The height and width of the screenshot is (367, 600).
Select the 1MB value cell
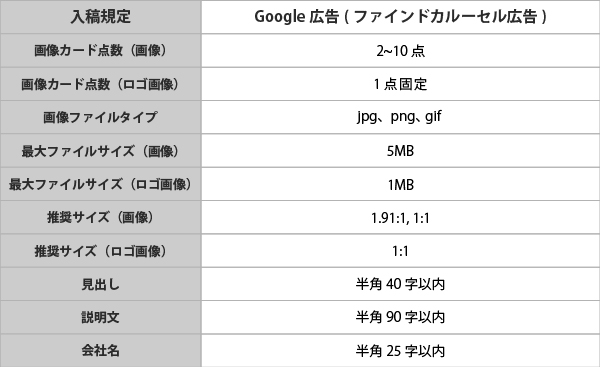pos(400,184)
